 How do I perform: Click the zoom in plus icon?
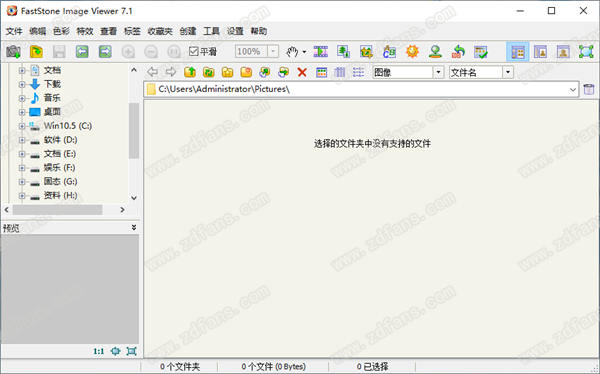[128, 51]
